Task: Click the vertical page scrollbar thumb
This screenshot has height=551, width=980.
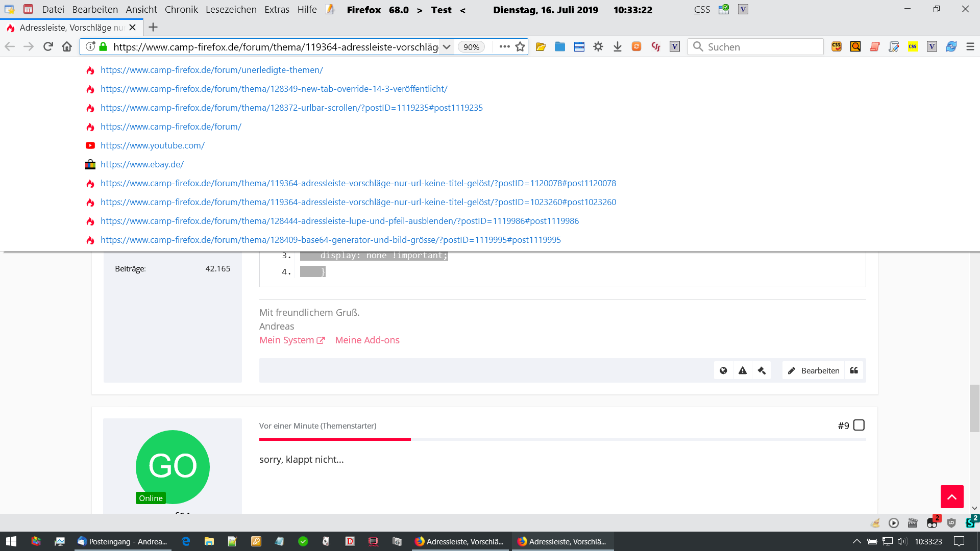Action: click(974, 408)
